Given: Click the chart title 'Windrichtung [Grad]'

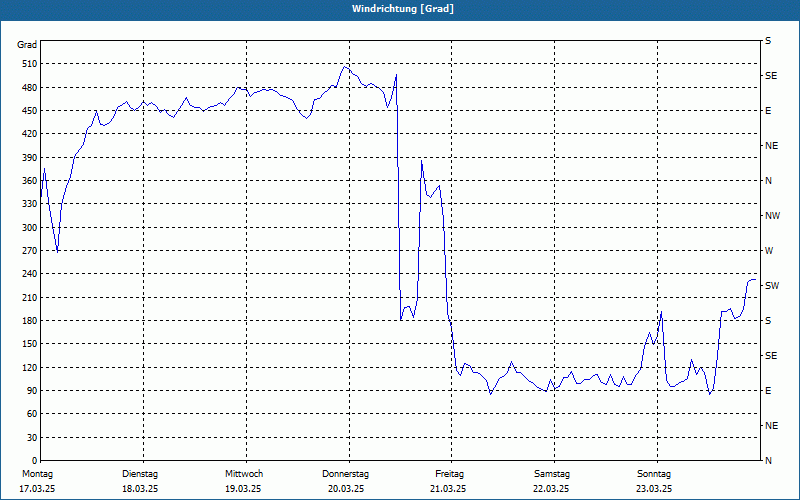Looking at the screenshot, I should [403, 9].
